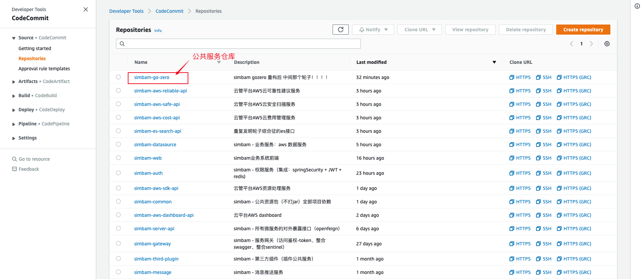Open the Clone URL dropdown
Viewport: 644px width, 279px height.
click(x=420, y=30)
